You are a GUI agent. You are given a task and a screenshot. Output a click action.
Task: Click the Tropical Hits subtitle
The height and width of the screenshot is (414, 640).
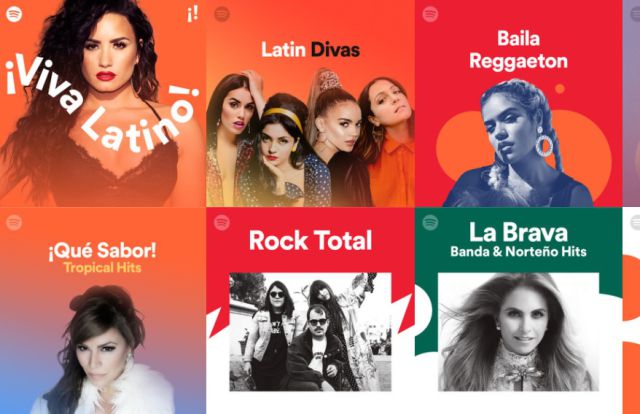[102, 268]
